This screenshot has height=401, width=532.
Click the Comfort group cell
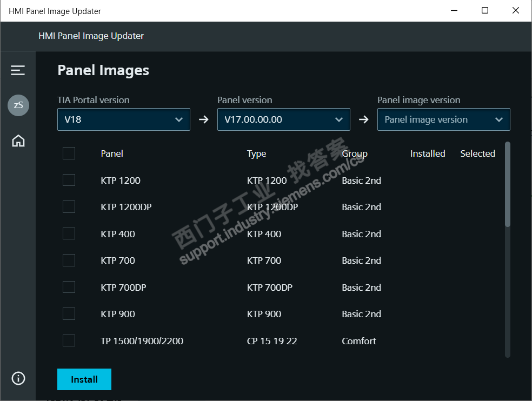[x=359, y=341]
